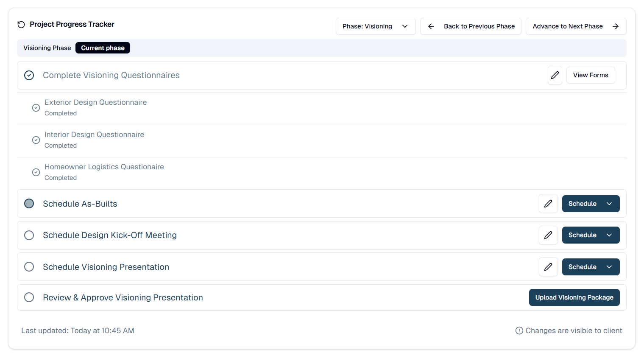Mark Review & Approve Visioning Presentation done

click(29, 297)
